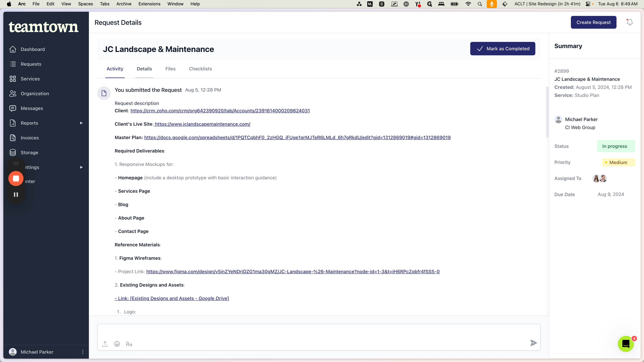Click the Homepage deliverable text
The width and height of the screenshot is (644, 362).
[130, 178]
